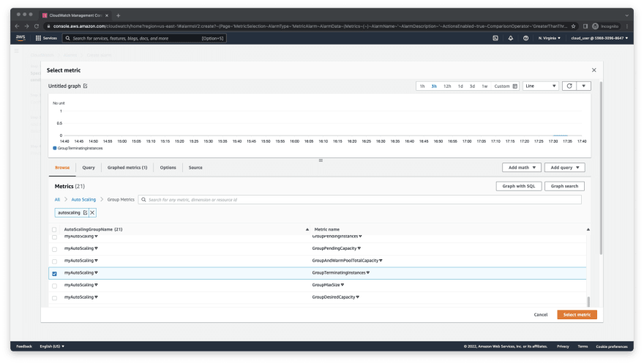The image size is (644, 364).
Task: Refresh the graph
Action: coord(569,86)
